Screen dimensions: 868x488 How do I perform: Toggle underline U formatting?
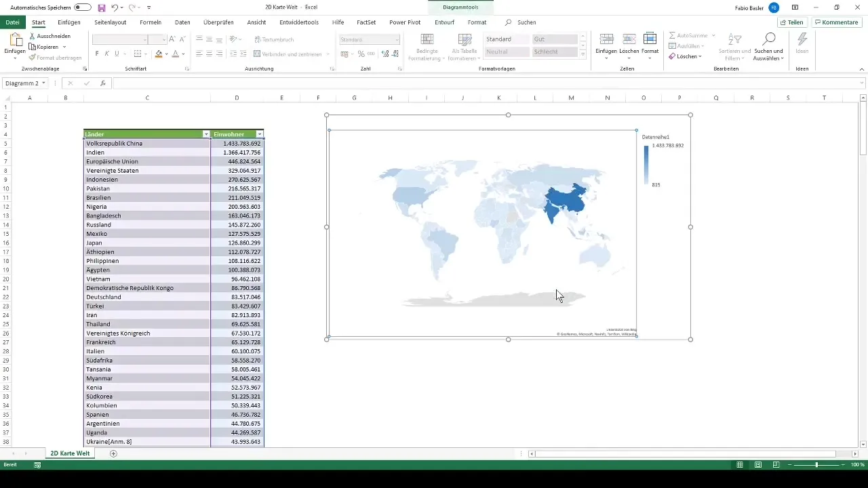point(117,54)
